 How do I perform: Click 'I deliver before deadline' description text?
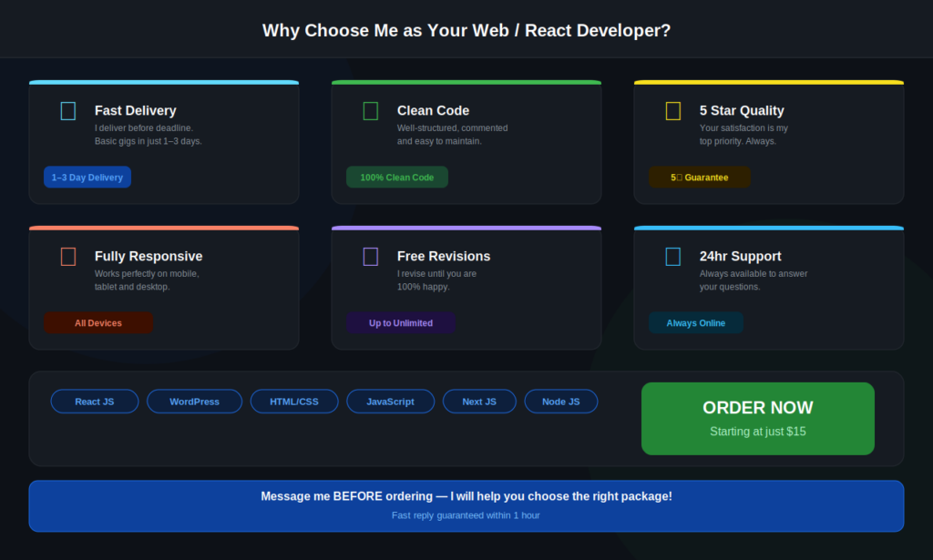click(144, 127)
